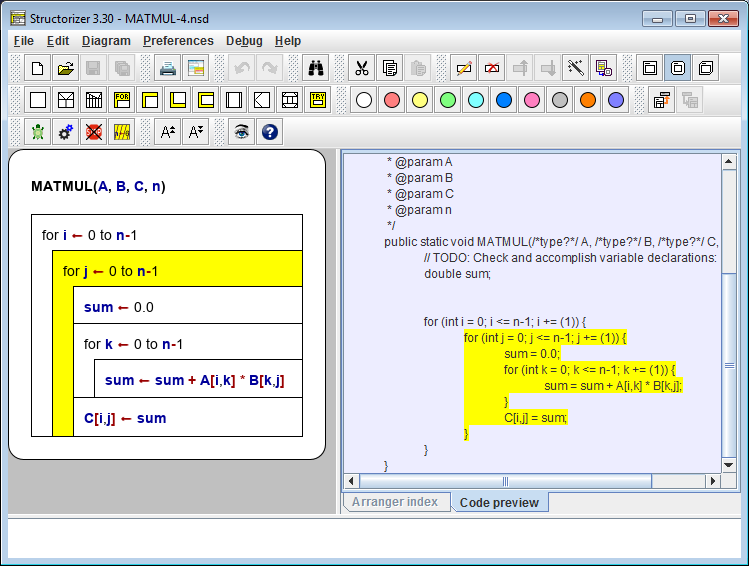Open the Preferences menu

(178, 41)
